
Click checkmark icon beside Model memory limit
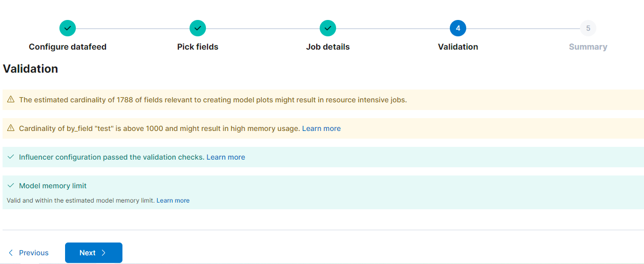pos(11,186)
